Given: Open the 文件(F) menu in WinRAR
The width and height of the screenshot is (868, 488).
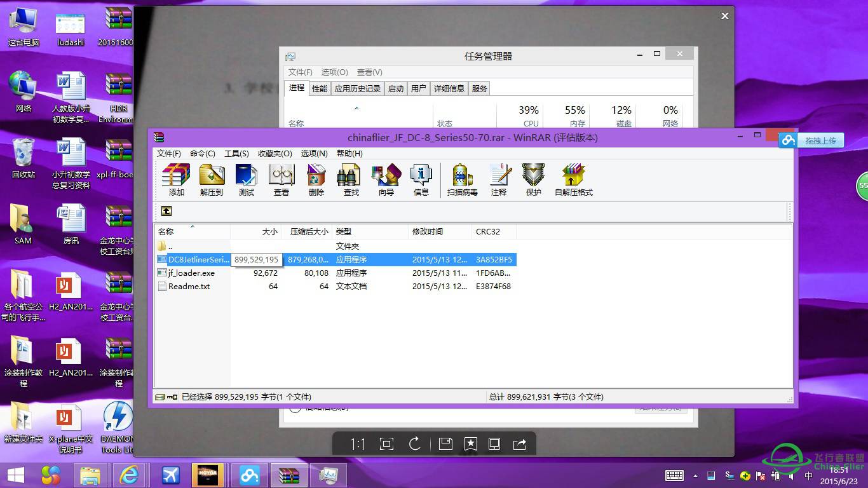Looking at the screenshot, I should [169, 153].
